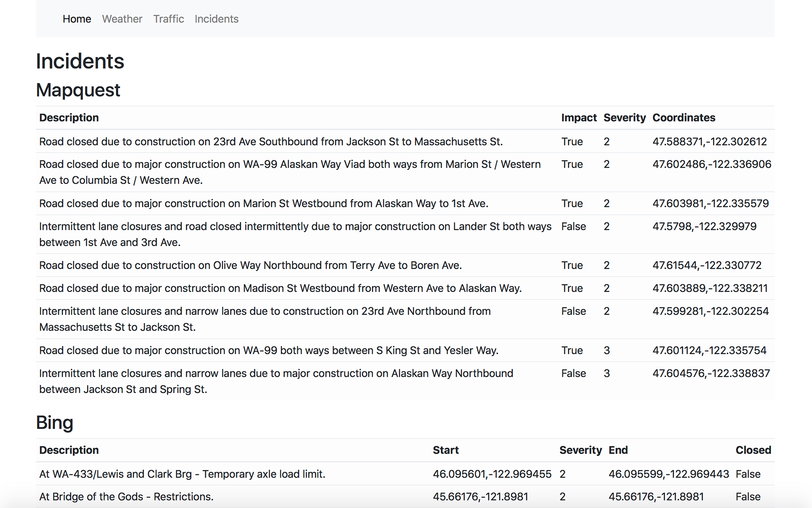
Task: Navigate to the Incidents tab
Action: click(216, 19)
